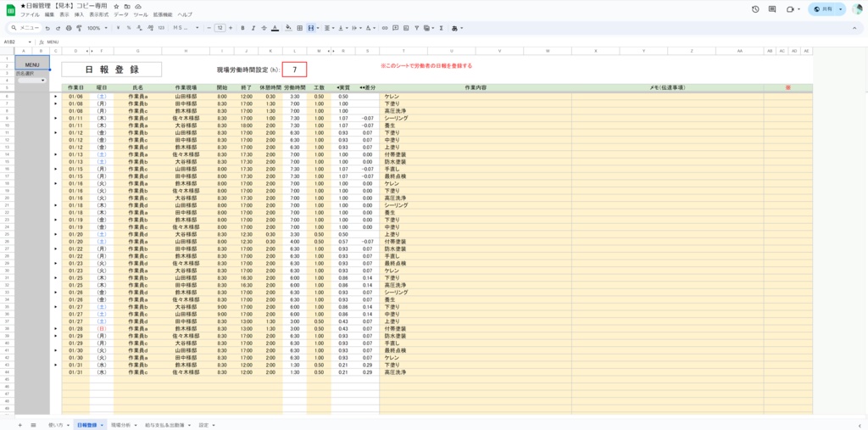Toggle strikethrough formatting
868x430 pixels.
tap(264, 28)
